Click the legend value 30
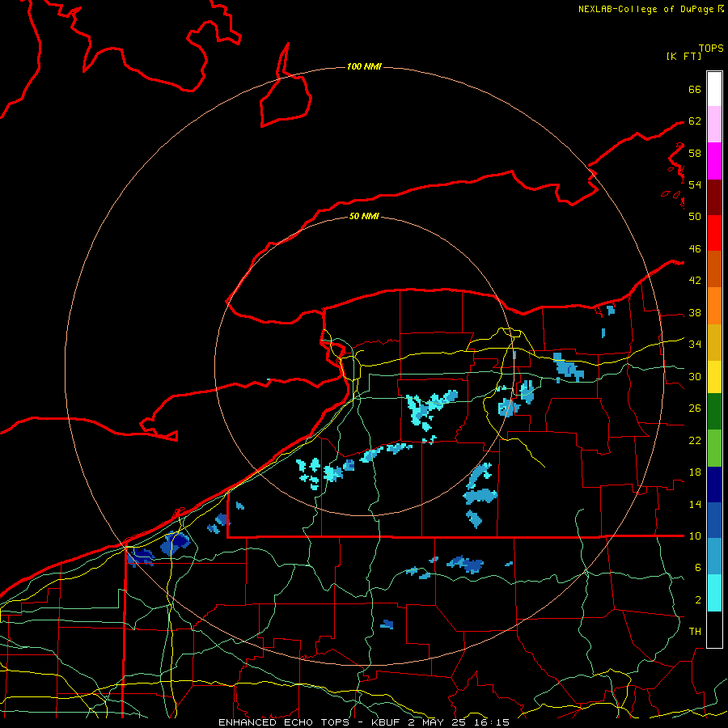Viewport: 728px width, 728px height. click(x=695, y=376)
